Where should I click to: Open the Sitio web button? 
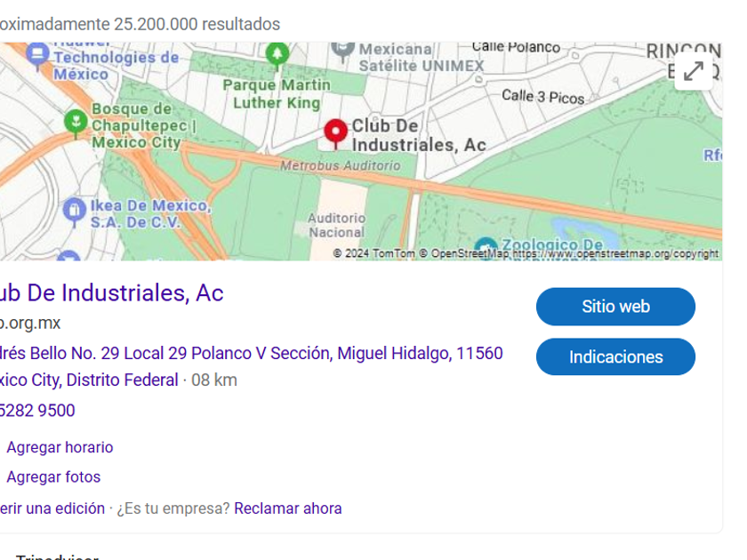tap(615, 307)
